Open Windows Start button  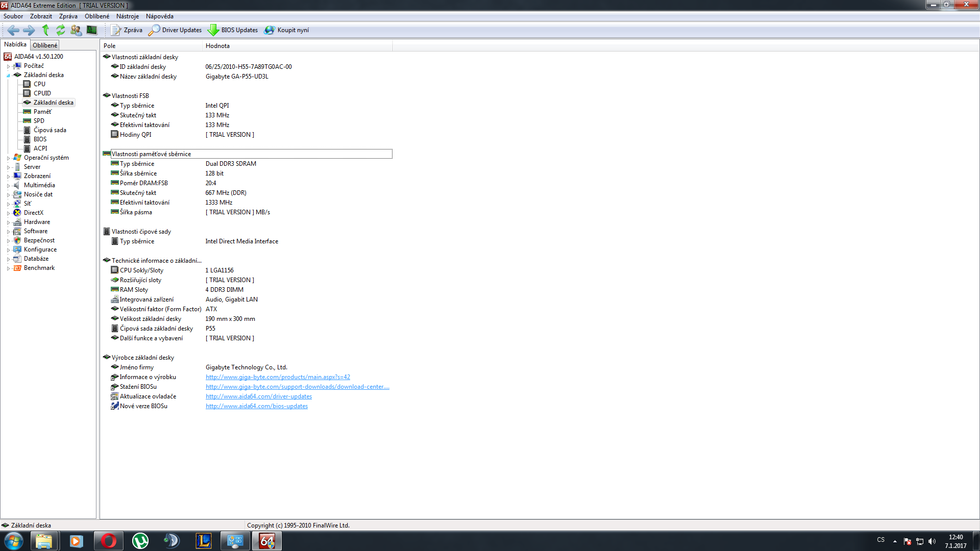pos(13,541)
